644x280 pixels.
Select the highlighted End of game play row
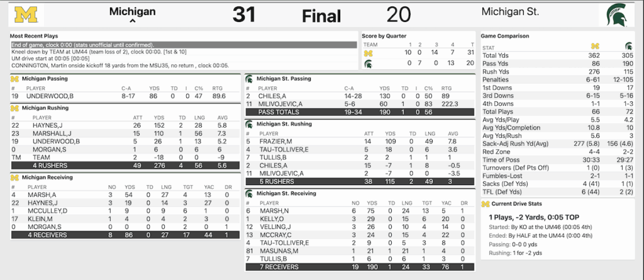tap(184, 45)
